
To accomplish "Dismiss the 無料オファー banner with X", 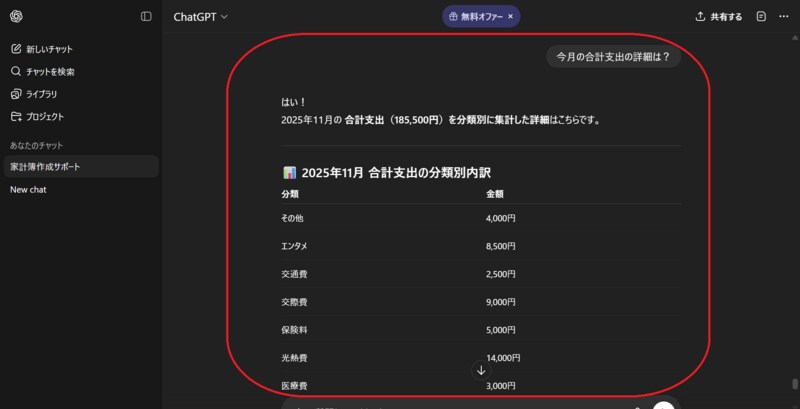I will (x=511, y=17).
